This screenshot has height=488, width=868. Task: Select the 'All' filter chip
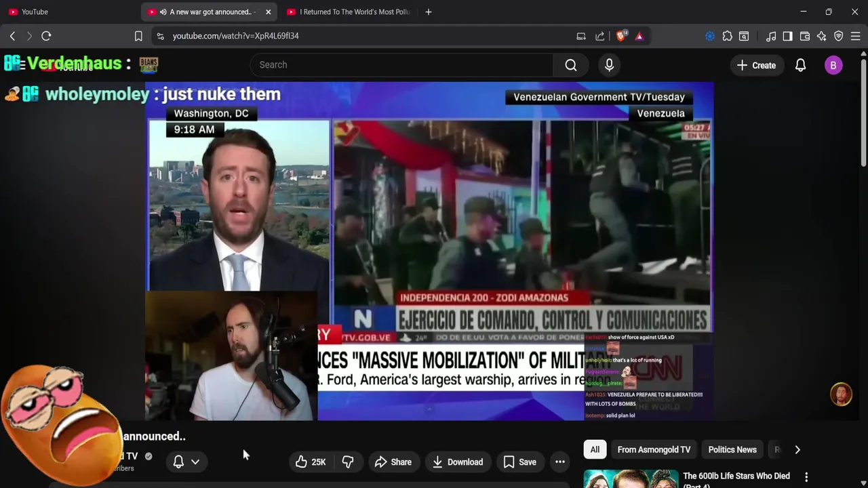click(595, 449)
